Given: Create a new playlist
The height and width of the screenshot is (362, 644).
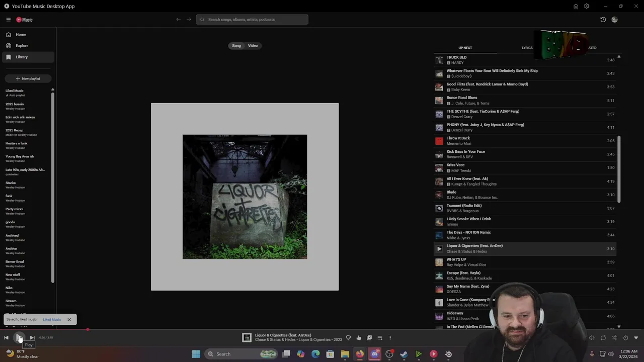Looking at the screenshot, I should pyautogui.click(x=28, y=78).
